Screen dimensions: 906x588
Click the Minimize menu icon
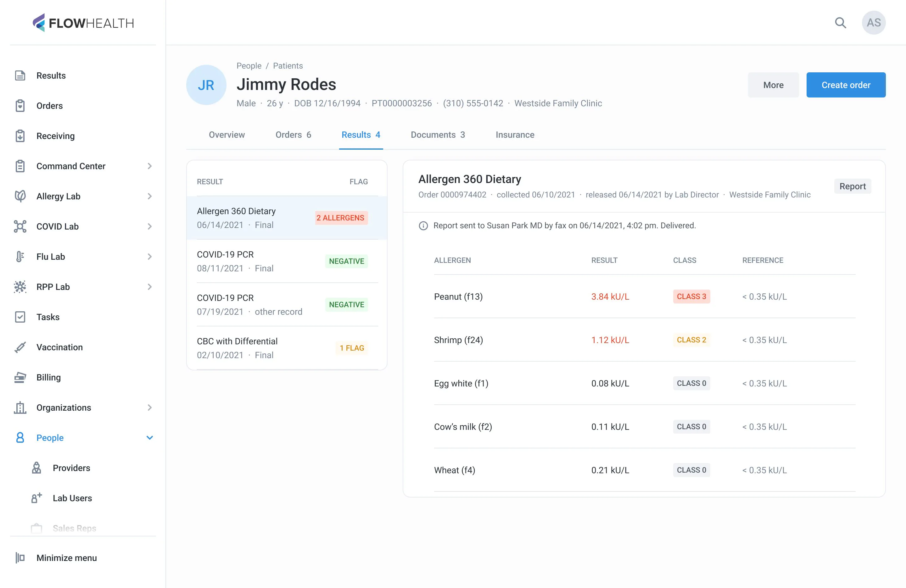[20, 557]
